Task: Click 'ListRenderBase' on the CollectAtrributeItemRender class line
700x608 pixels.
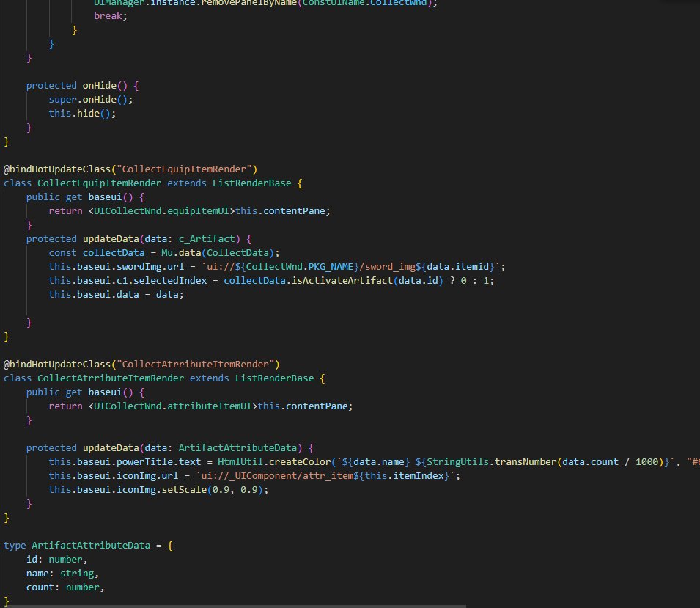Action: [275, 378]
